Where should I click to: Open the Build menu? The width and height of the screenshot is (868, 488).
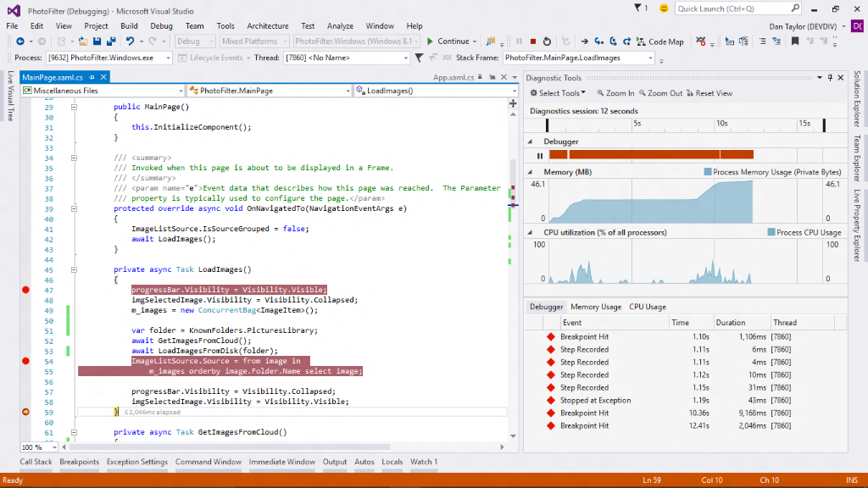pyautogui.click(x=129, y=26)
